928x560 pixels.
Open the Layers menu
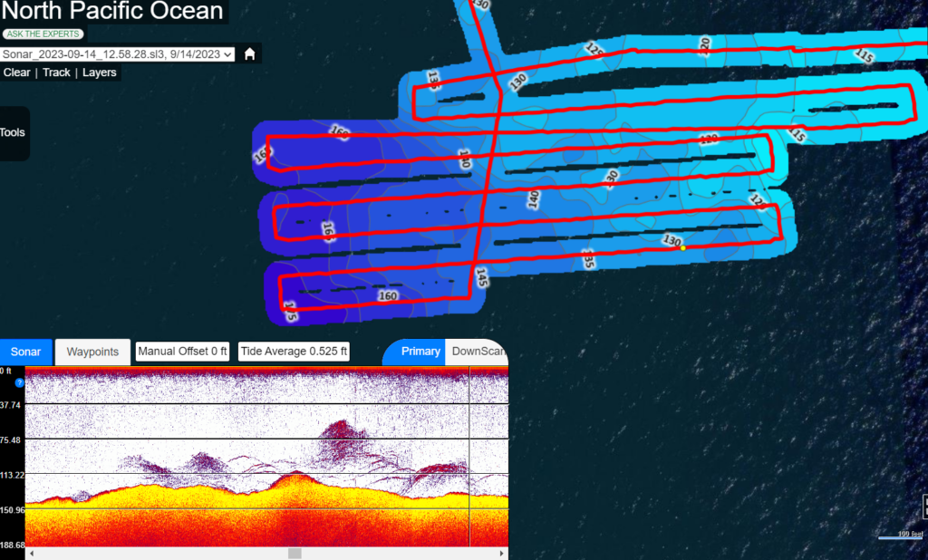(100, 72)
